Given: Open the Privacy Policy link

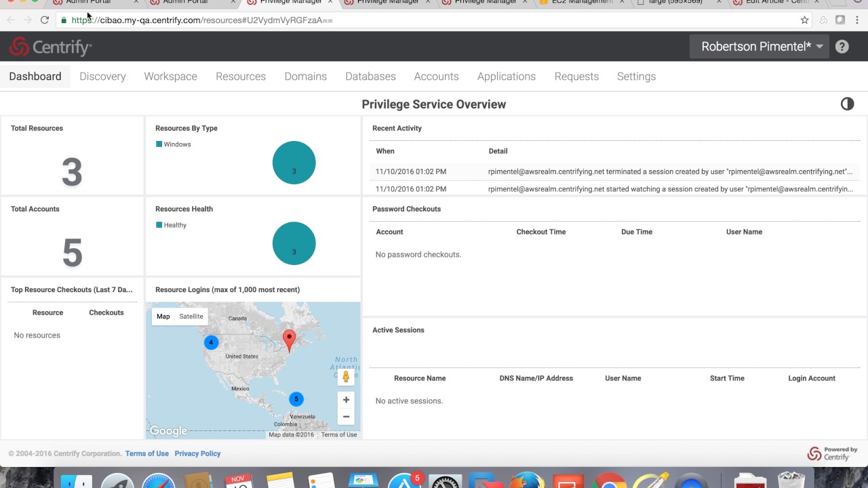Looking at the screenshot, I should 197,453.
